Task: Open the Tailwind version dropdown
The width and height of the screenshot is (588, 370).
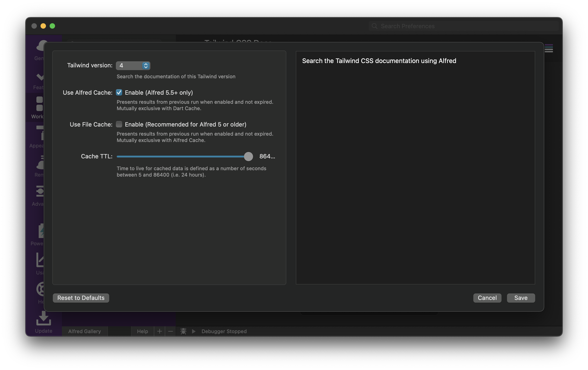Action: [x=129, y=66]
